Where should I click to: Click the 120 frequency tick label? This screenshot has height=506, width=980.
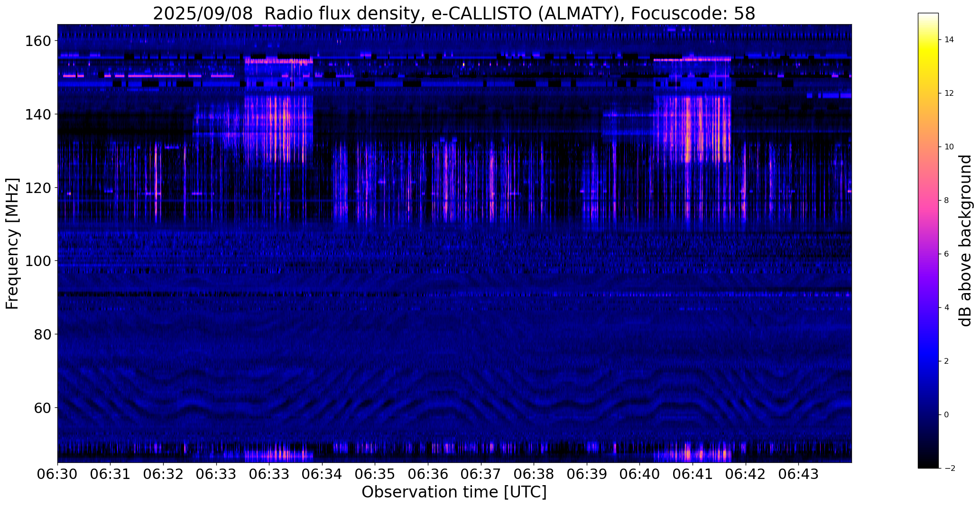37,188
